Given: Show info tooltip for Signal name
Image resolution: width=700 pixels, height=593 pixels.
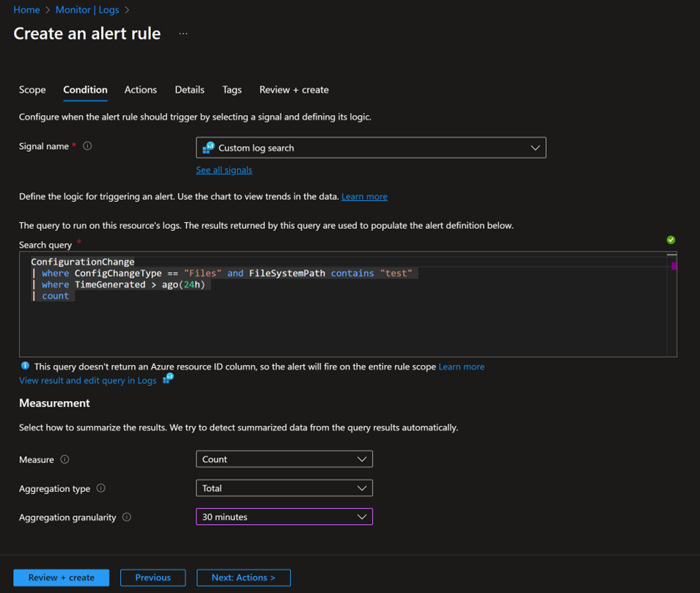Looking at the screenshot, I should [87, 146].
